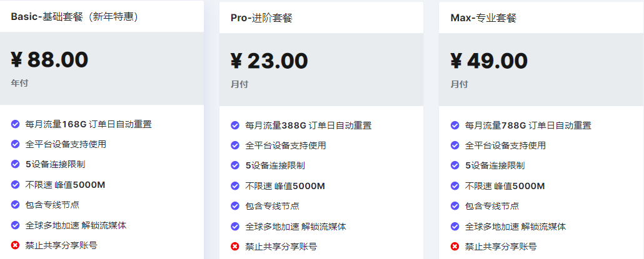The height and width of the screenshot is (259, 644).
Task: Select the Max-专业套餐 plan title
Action: [483, 18]
